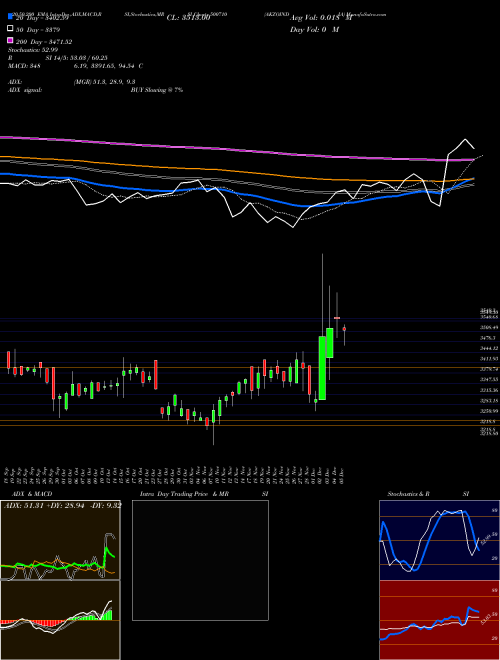Viewport: 500px width, 660px height.
Task: Click the last small red candlestick
Action: (x=344, y=330)
